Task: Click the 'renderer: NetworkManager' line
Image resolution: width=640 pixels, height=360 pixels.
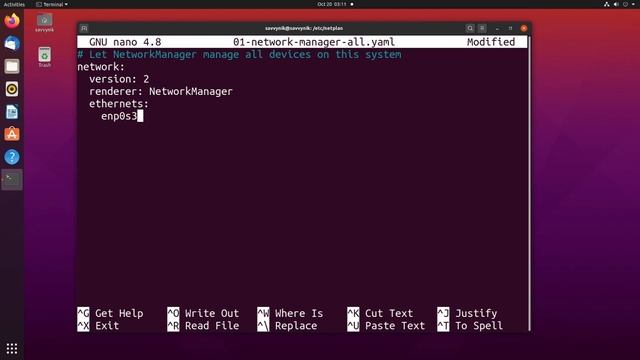Action: click(160, 91)
